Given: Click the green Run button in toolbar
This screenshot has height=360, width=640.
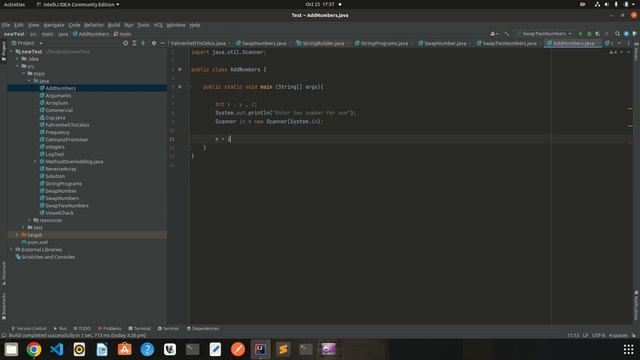Looking at the screenshot, I should [x=580, y=34].
